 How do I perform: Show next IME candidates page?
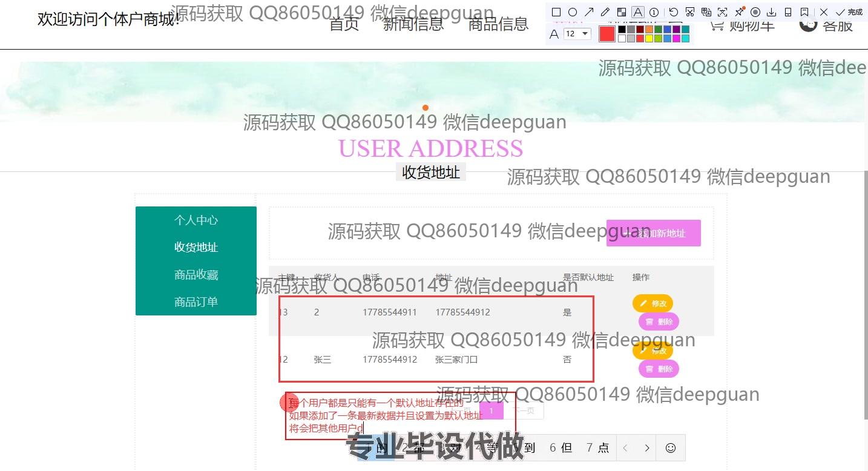pos(647,448)
